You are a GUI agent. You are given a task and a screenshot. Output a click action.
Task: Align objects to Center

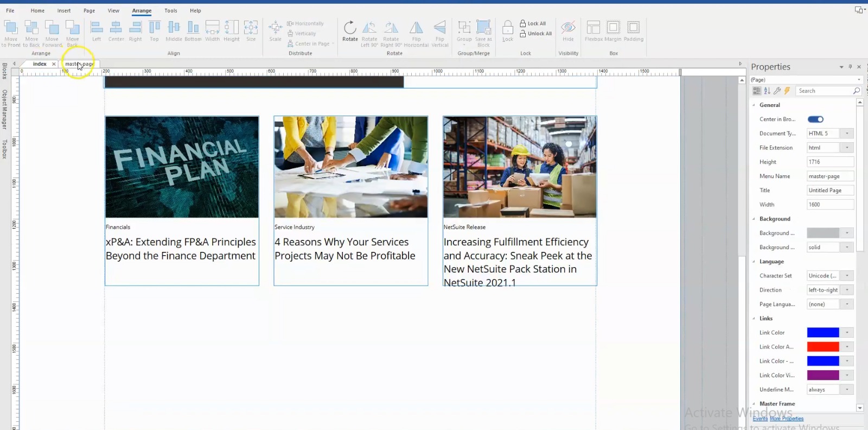pyautogui.click(x=116, y=27)
